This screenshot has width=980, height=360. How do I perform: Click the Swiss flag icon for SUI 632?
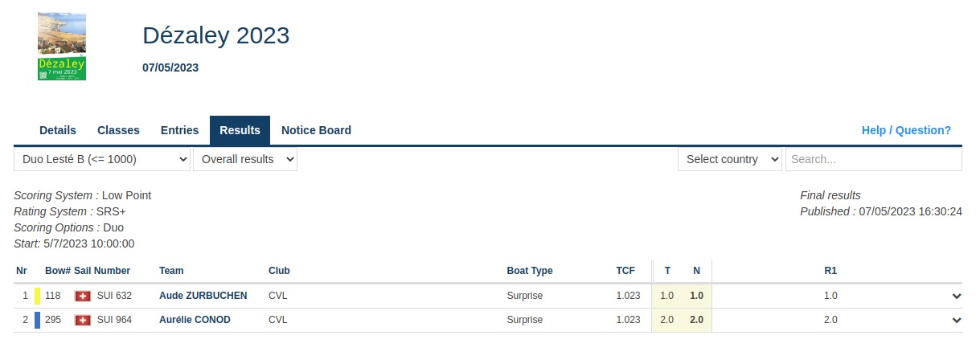click(82, 296)
